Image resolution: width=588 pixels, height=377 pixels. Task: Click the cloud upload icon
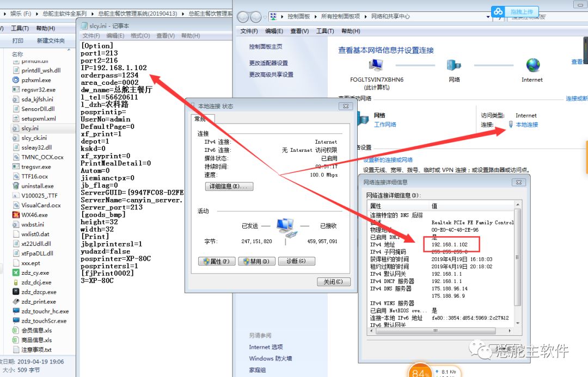pyautogui.click(x=498, y=11)
